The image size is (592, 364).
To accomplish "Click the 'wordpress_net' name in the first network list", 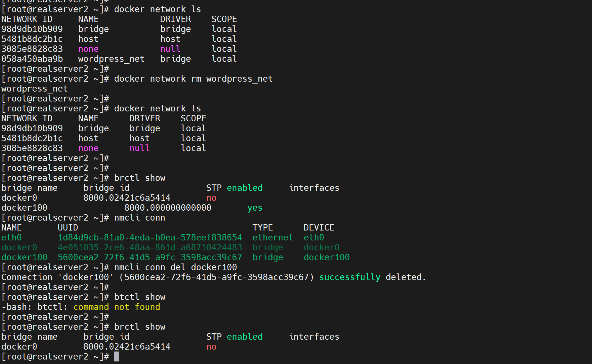I will point(111,59).
